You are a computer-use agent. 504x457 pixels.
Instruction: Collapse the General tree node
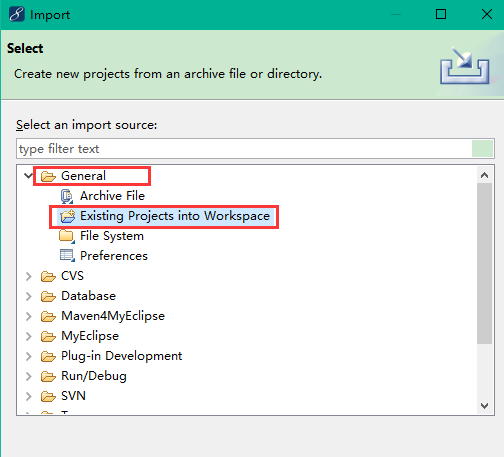(x=29, y=176)
